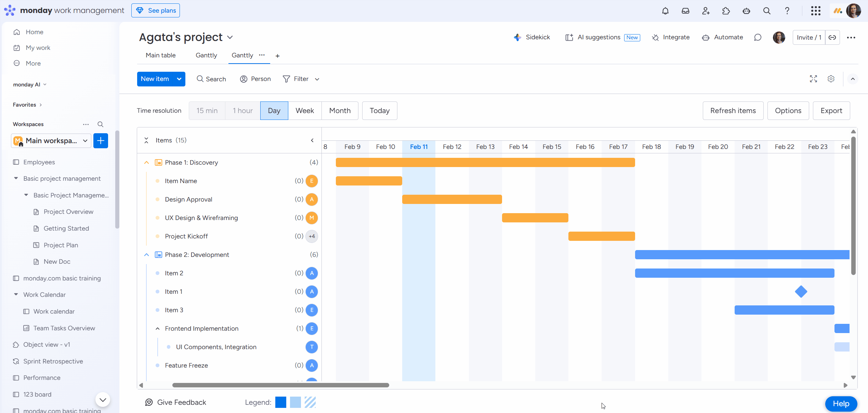Open the Gantt view tab options dots

(x=262, y=55)
